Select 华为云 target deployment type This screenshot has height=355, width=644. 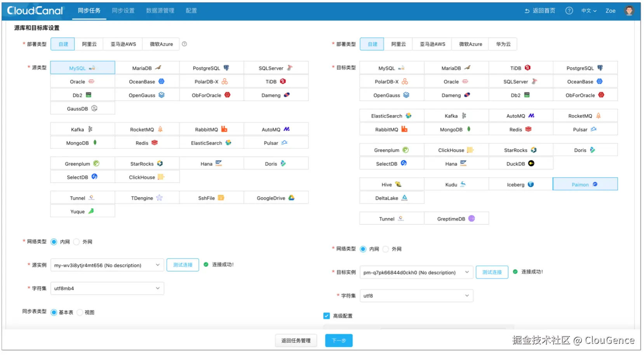click(x=503, y=44)
